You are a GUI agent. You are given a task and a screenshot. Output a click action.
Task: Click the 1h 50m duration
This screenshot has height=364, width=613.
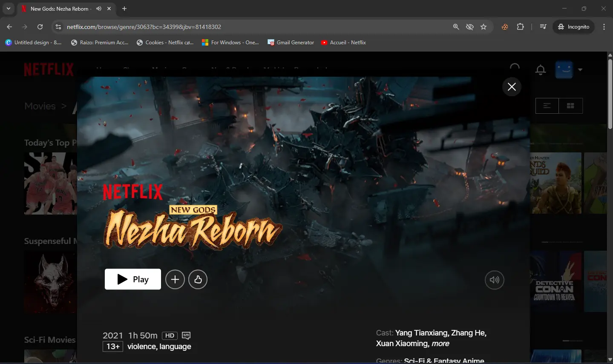point(143,335)
